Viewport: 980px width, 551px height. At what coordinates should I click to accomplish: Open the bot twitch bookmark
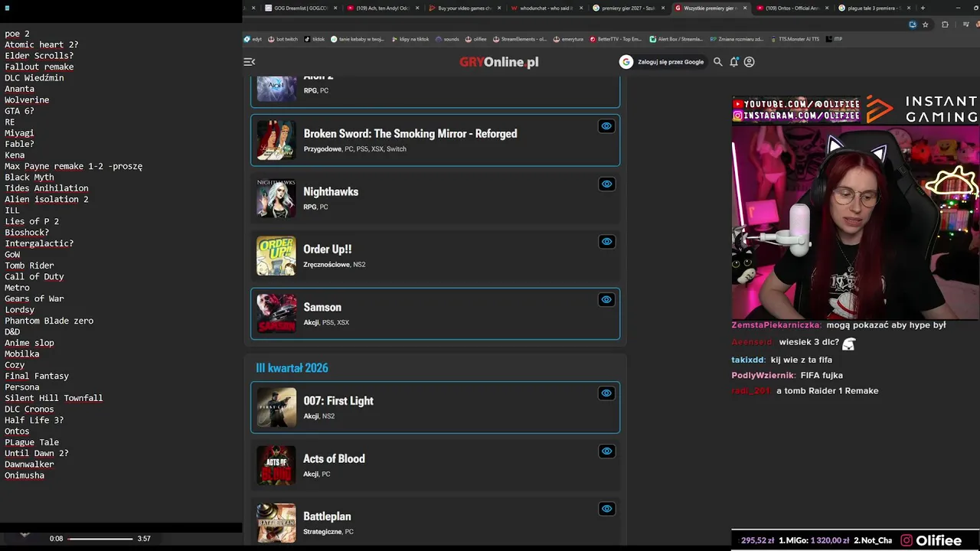coord(283,39)
